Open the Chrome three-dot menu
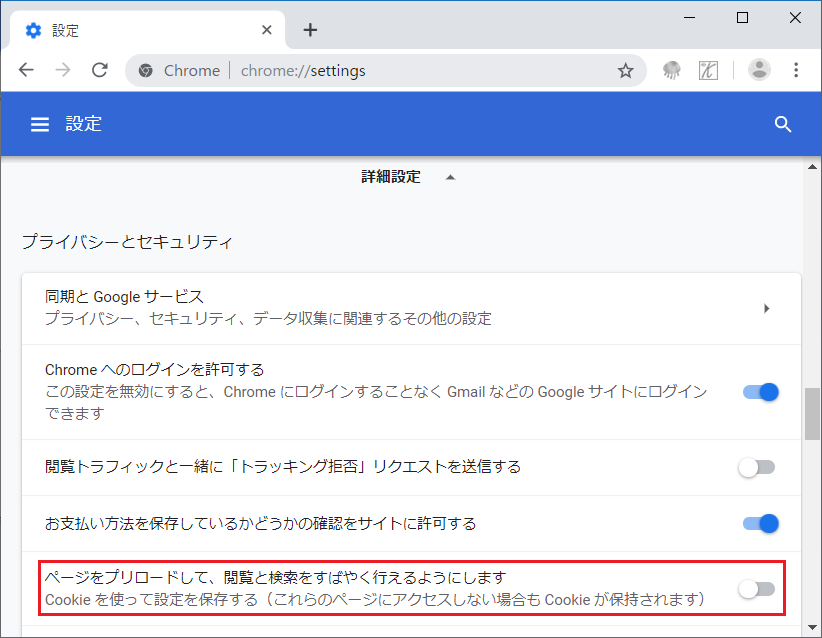Image resolution: width=822 pixels, height=638 pixels. click(796, 71)
